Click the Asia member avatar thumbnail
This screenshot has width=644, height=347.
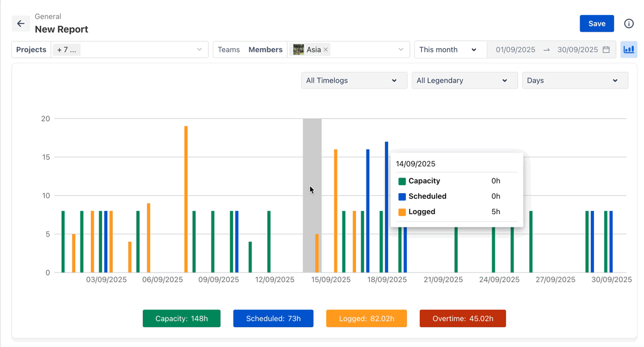click(298, 49)
